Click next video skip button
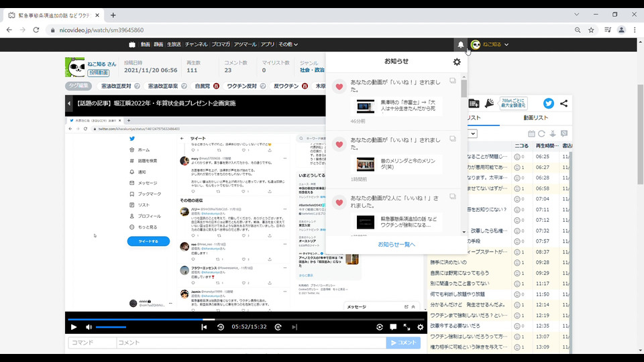This screenshot has height=362, width=644. (x=294, y=327)
